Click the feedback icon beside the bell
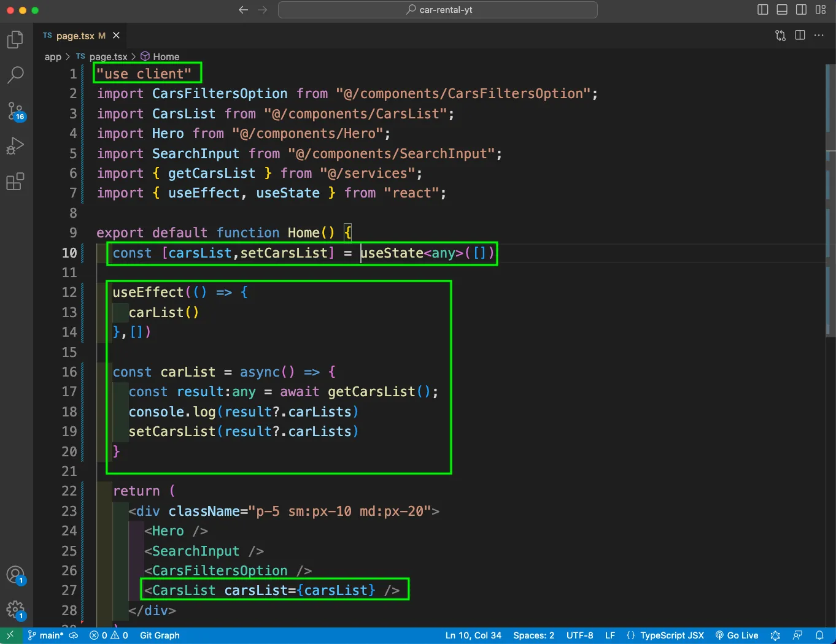The width and height of the screenshot is (836, 644). [x=797, y=635]
